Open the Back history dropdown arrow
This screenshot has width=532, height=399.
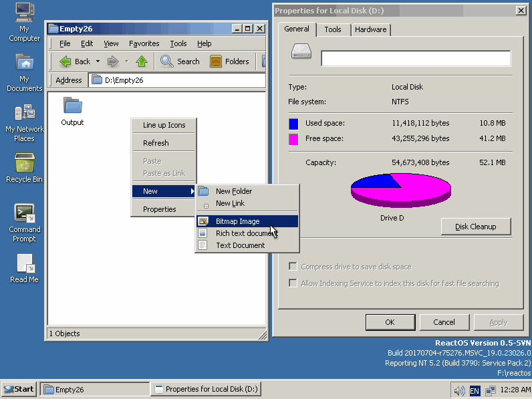tap(98, 61)
